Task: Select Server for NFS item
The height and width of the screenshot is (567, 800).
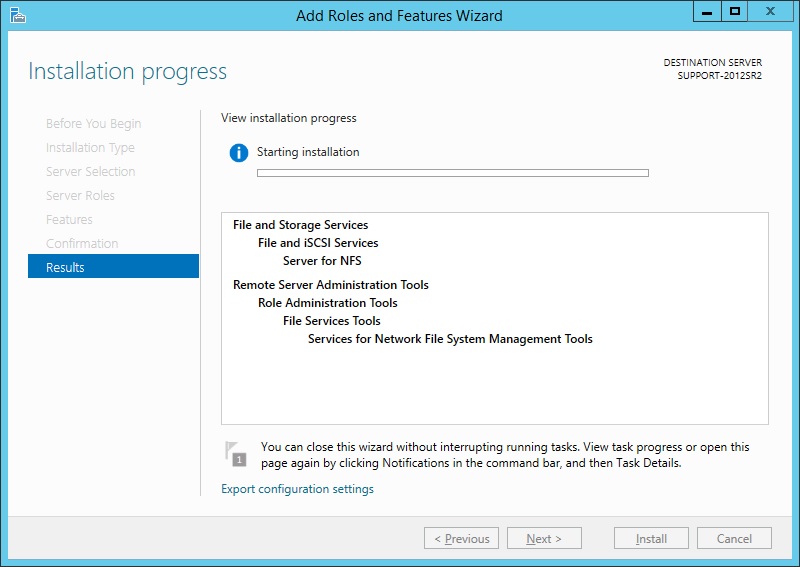Action: [322, 261]
